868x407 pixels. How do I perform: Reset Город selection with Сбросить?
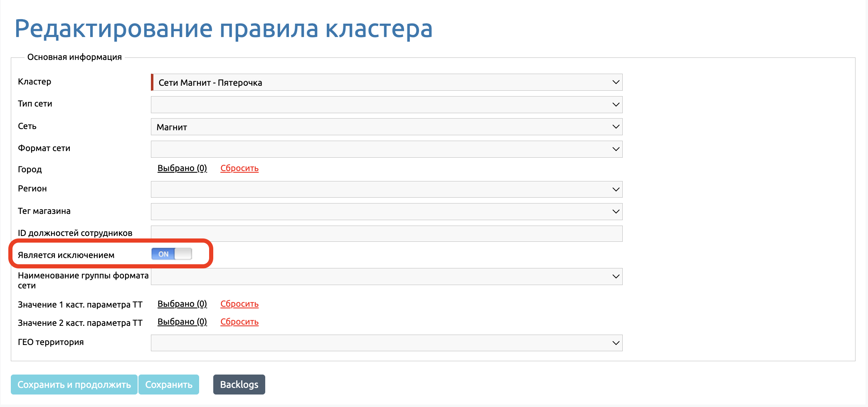click(239, 168)
